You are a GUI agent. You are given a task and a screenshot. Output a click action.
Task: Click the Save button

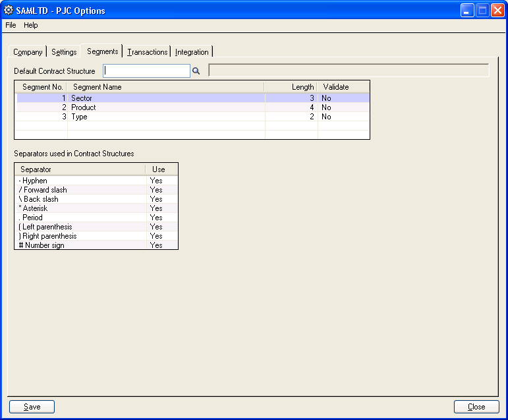click(x=32, y=407)
